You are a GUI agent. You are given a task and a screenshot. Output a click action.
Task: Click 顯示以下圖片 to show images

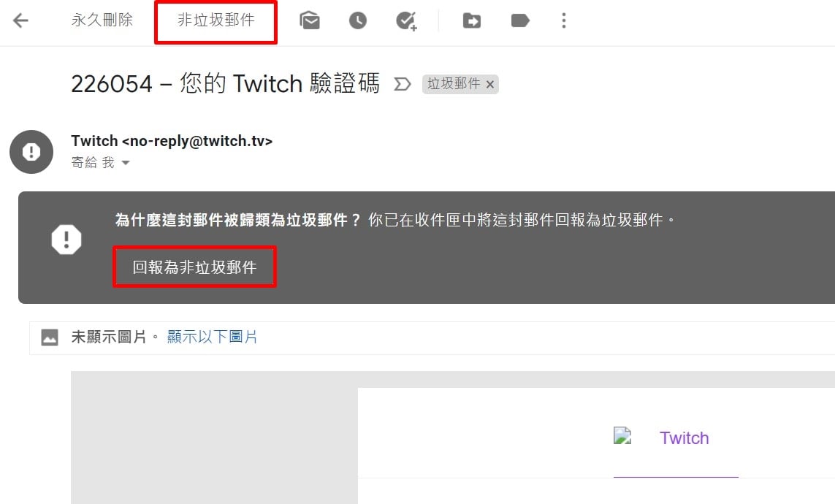pos(212,337)
